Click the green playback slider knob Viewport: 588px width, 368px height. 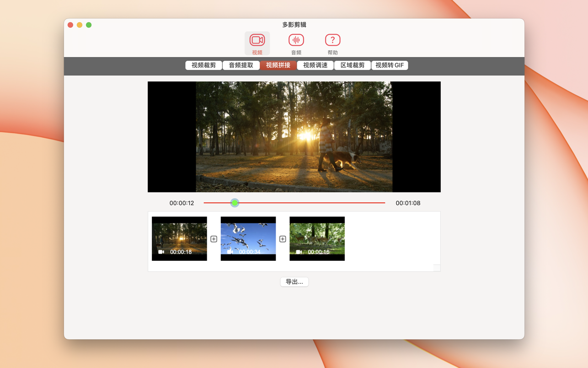point(235,203)
